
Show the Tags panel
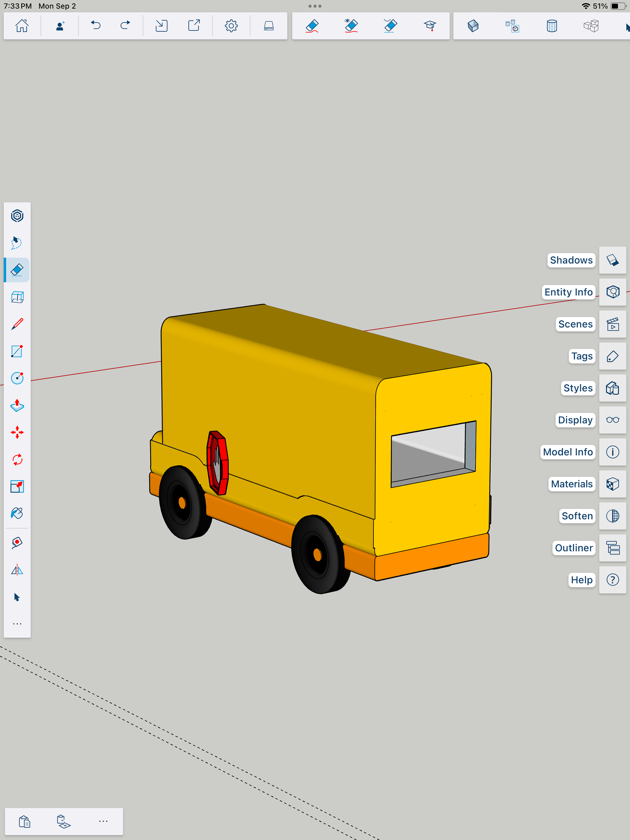pos(612,356)
